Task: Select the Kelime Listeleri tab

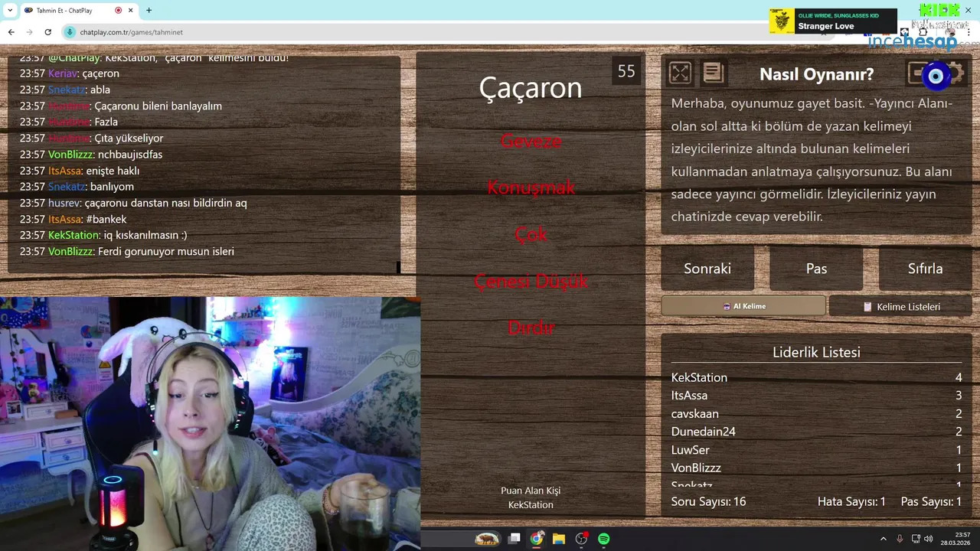Action: pos(900,306)
